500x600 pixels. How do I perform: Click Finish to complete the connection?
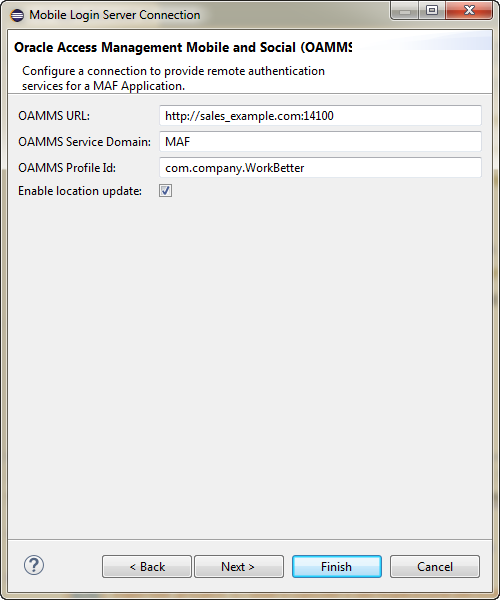click(x=337, y=566)
